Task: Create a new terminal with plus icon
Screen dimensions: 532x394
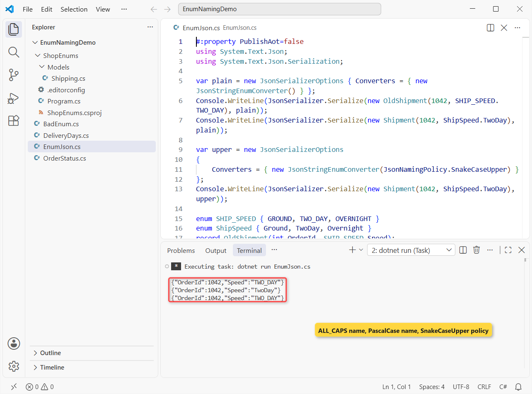Action: (352, 250)
